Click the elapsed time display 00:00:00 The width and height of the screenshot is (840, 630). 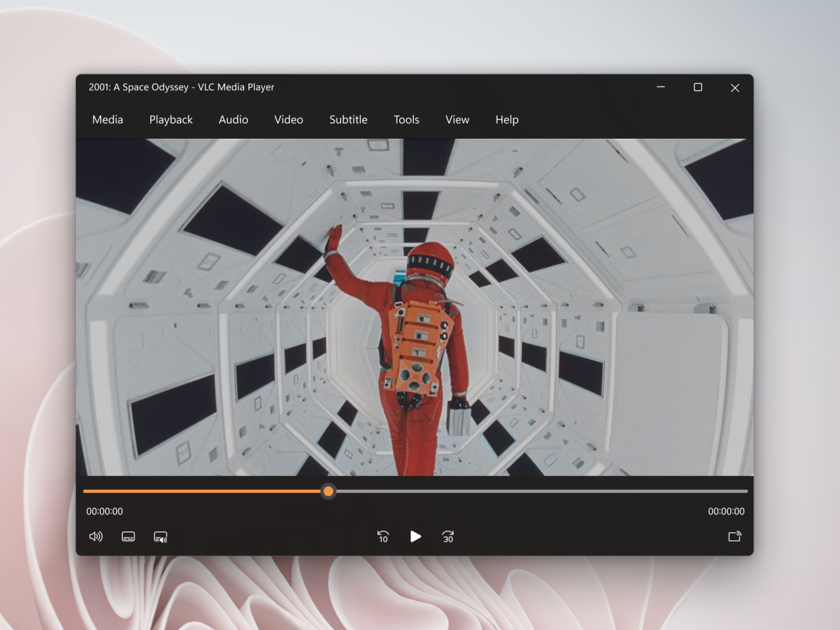click(104, 511)
